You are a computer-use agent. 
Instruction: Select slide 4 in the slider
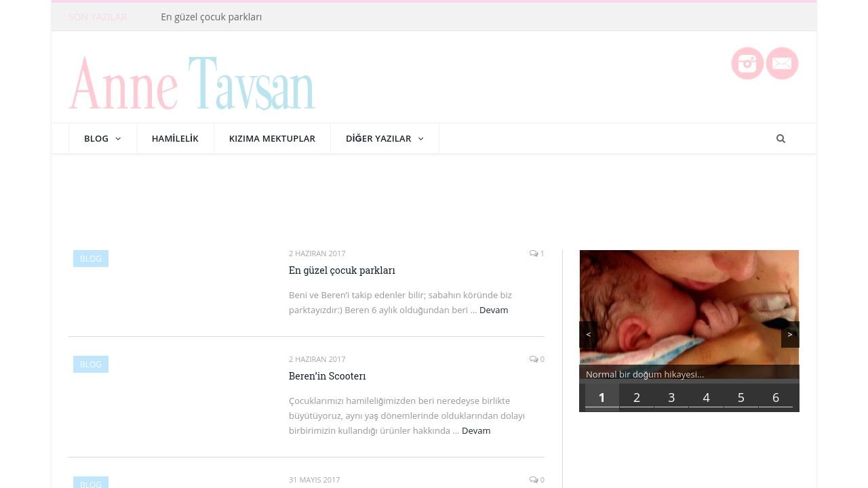tap(706, 398)
